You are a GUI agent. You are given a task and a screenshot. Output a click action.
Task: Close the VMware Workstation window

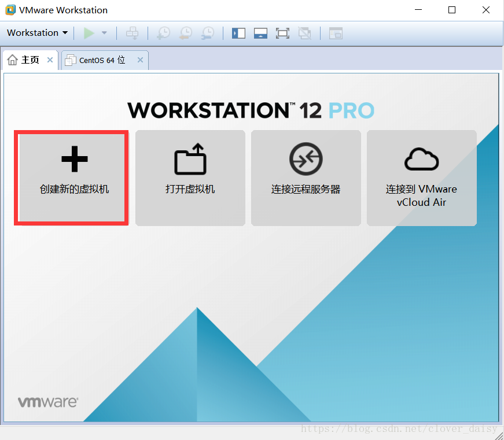tap(486, 10)
